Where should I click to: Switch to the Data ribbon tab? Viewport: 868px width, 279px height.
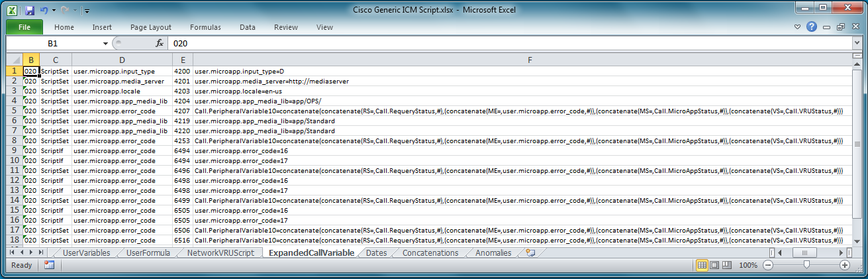click(248, 27)
